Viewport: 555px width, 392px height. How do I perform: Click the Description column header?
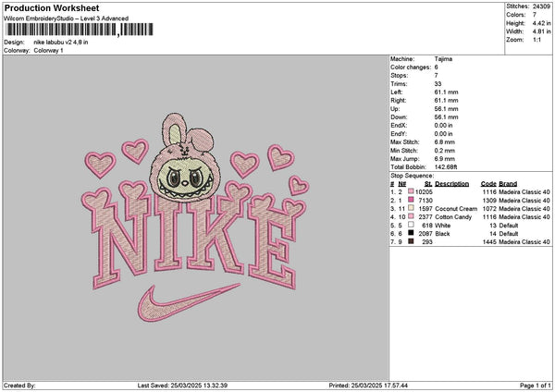[452, 183]
